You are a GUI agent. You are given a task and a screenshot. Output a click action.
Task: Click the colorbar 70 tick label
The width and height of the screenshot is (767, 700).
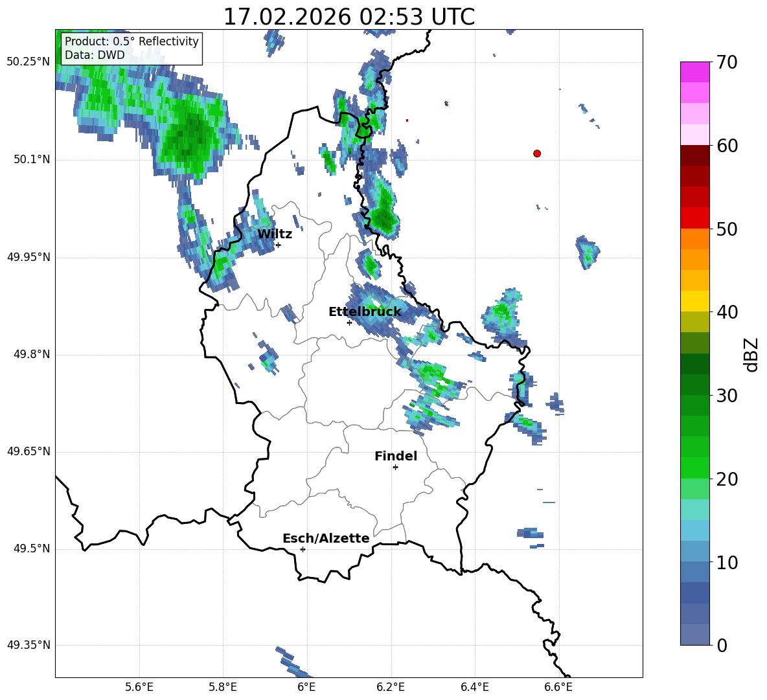(727, 63)
